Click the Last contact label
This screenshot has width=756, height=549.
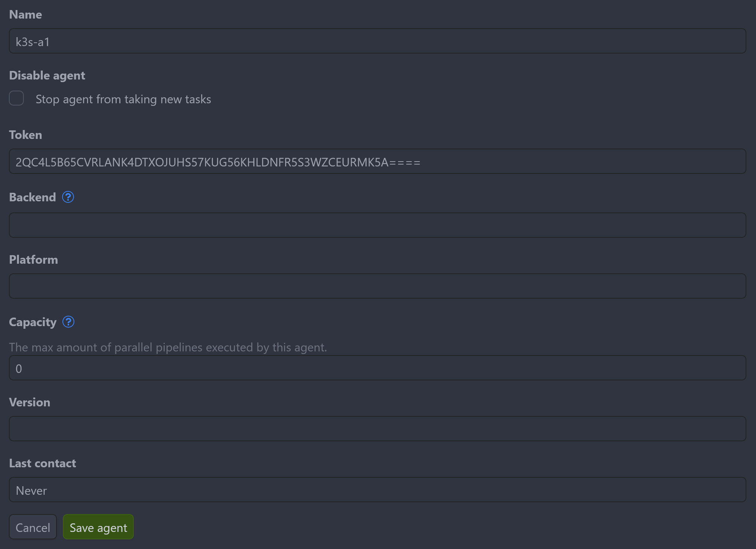42,463
